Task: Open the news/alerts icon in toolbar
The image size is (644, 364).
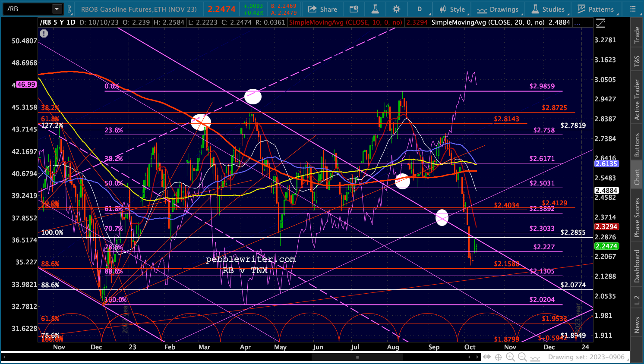Action: pyautogui.click(x=354, y=9)
